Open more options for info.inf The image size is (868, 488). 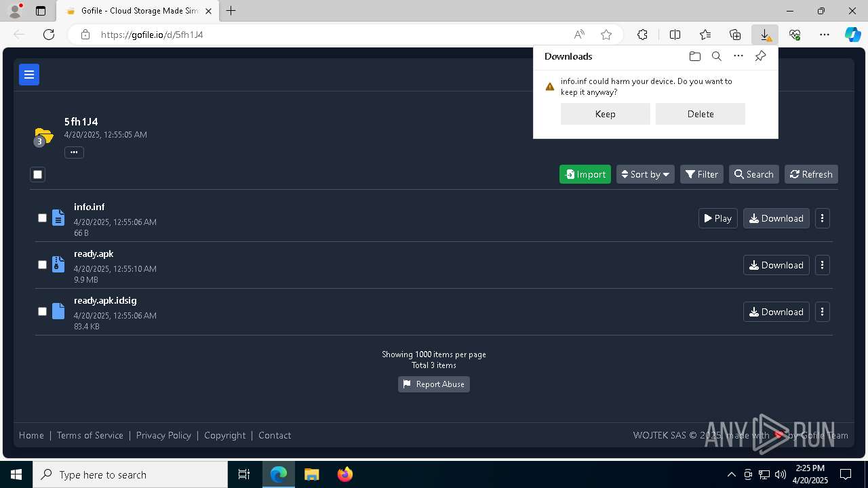point(823,218)
